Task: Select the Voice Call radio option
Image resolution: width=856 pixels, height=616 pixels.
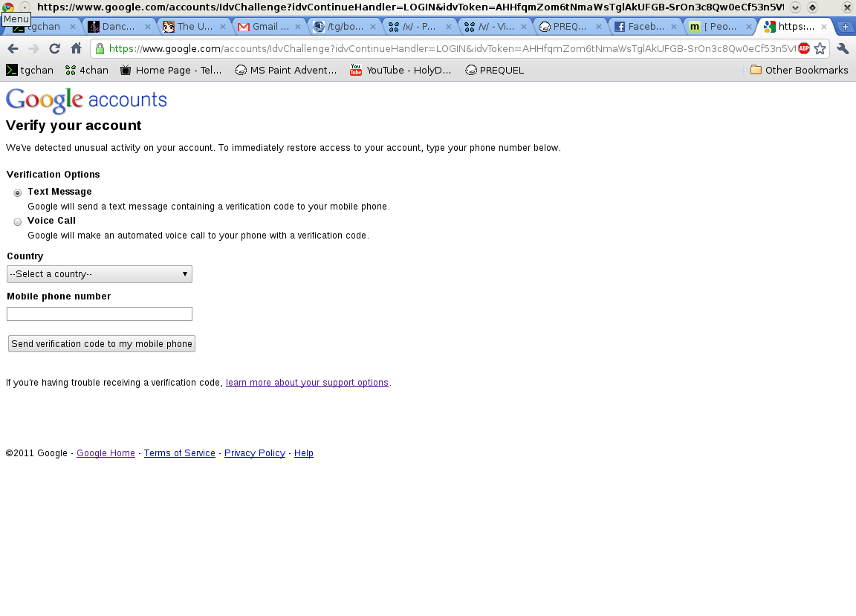Action: [18, 221]
